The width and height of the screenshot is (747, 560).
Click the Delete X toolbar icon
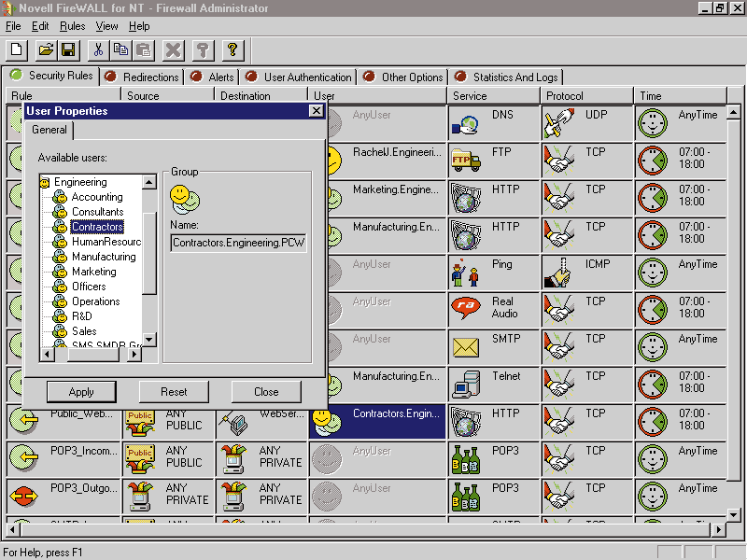(x=174, y=50)
